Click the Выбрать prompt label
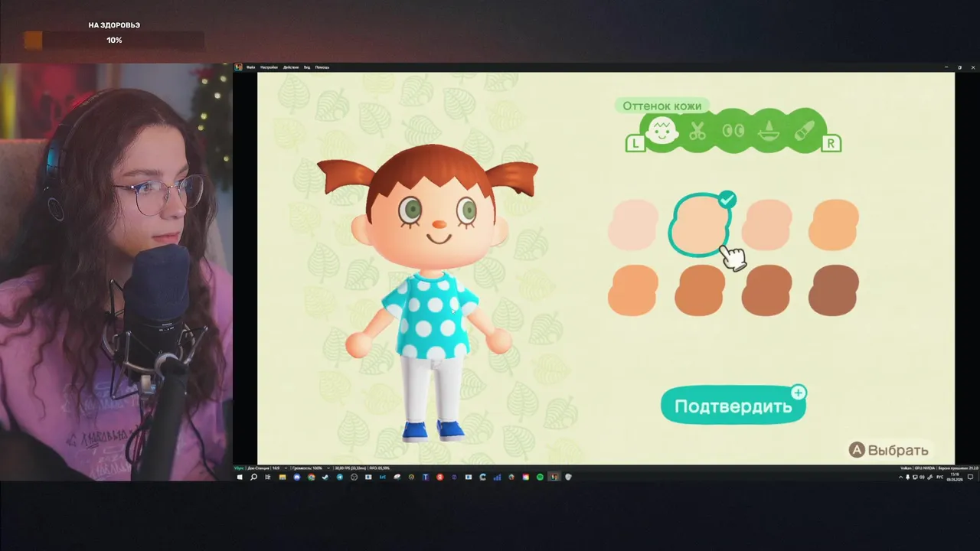Viewport: 980px width, 551px height. [899, 450]
